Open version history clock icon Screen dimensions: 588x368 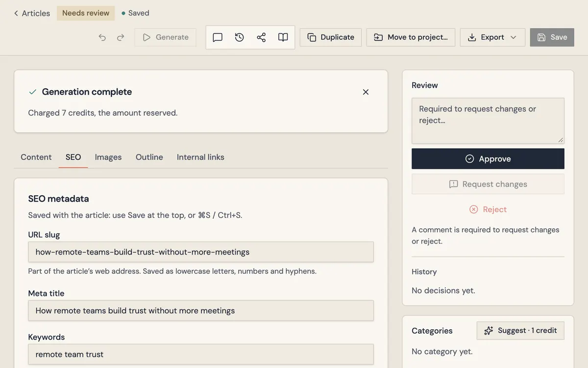pyautogui.click(x=240, y=37)
